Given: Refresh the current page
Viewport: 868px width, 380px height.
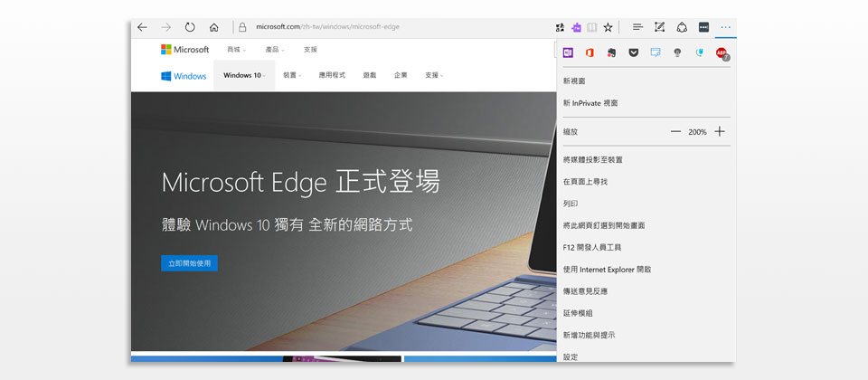Looking at the screenshot, I should tap(190, 27).
